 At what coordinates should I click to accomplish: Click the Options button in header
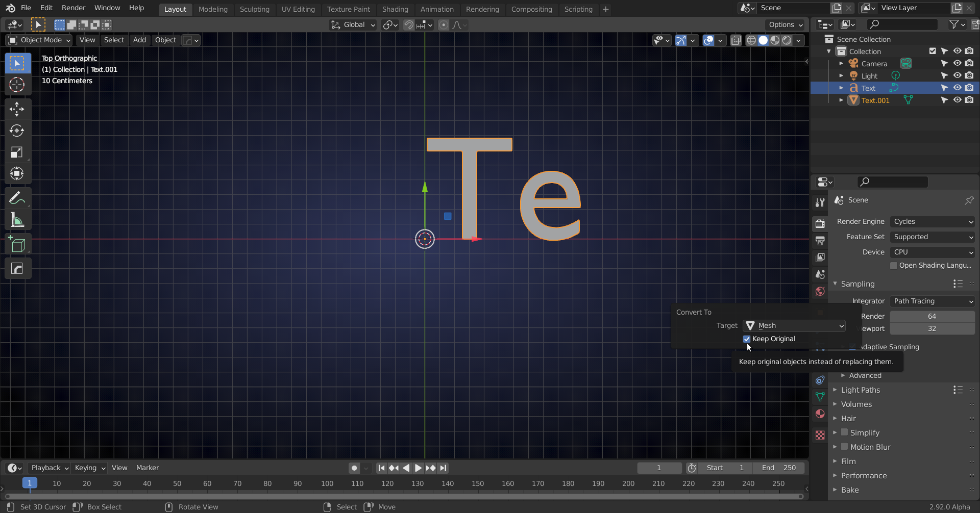point(786,24)
